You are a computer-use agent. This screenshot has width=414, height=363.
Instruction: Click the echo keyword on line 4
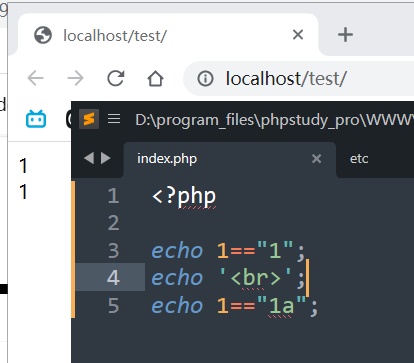pyautogui.click(x=177, y=278)
